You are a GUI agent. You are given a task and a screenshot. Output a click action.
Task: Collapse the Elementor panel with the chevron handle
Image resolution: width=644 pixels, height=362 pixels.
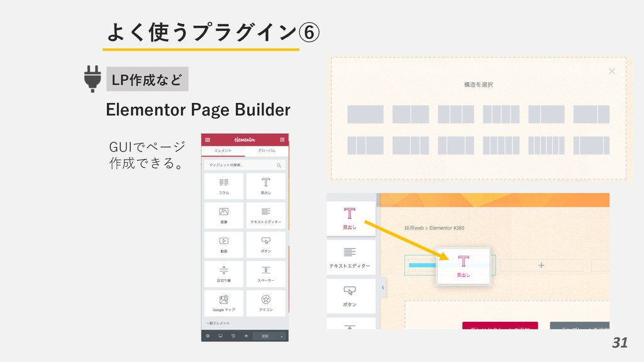(x=383, y=288)
